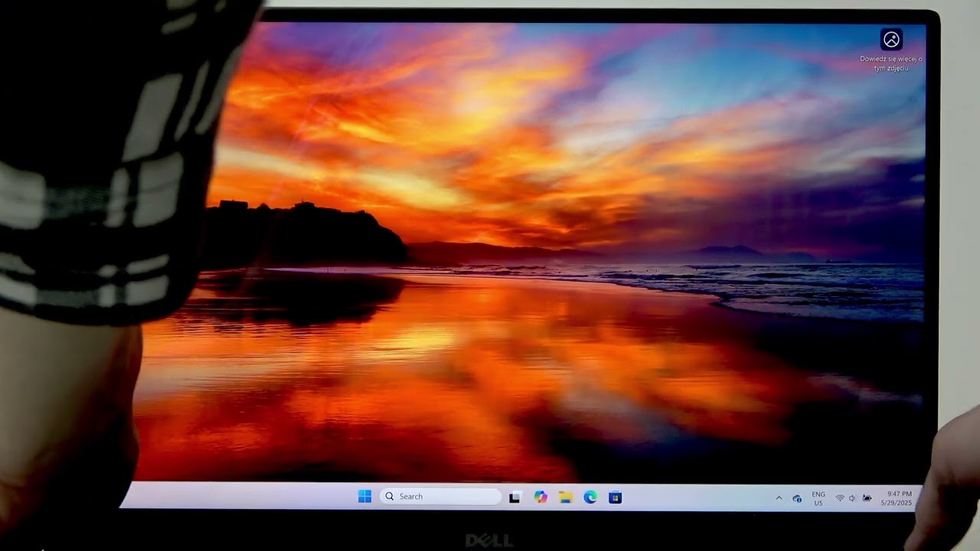Open the Windows Start menu
This screenshot has height=551, width=980.
(364, 497)
